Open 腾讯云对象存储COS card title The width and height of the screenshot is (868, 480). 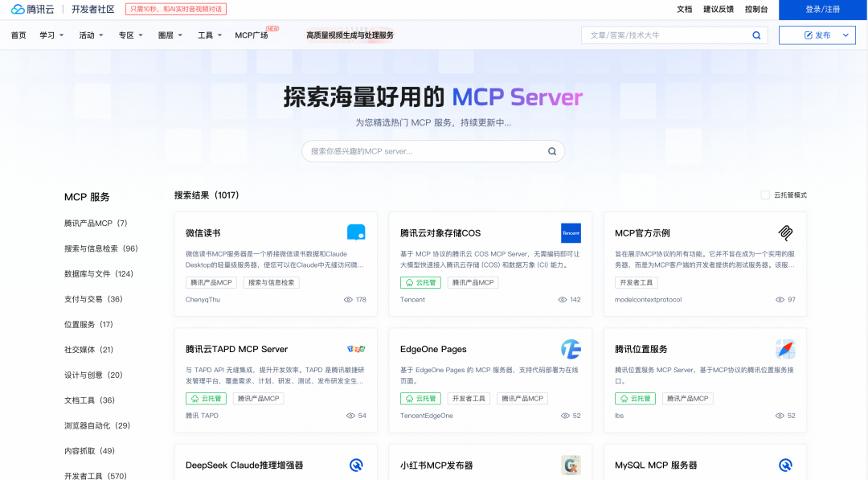[x=440, y=233]
